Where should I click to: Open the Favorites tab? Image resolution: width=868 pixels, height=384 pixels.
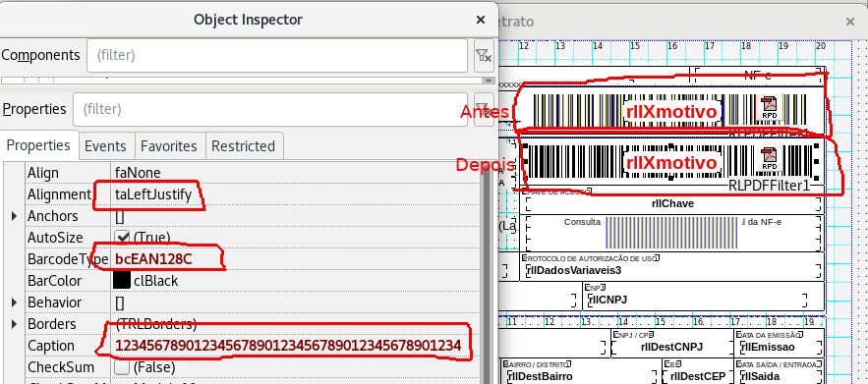(x=169, y=146)
